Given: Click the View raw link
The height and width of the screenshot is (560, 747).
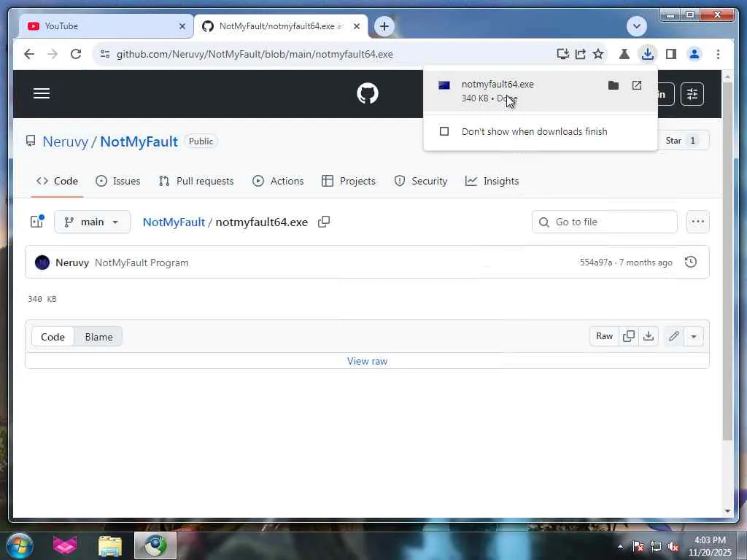Looking at the screenshot, I should (x=368, y=361).
